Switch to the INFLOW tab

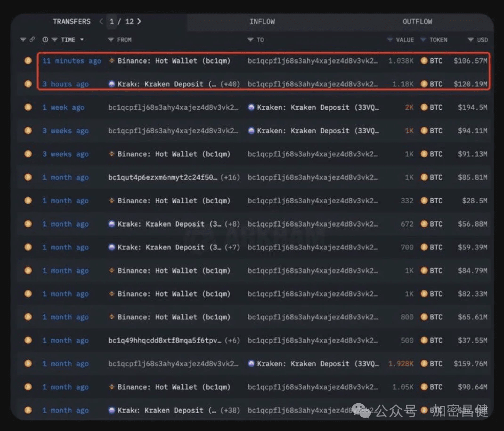pos(262,22)
